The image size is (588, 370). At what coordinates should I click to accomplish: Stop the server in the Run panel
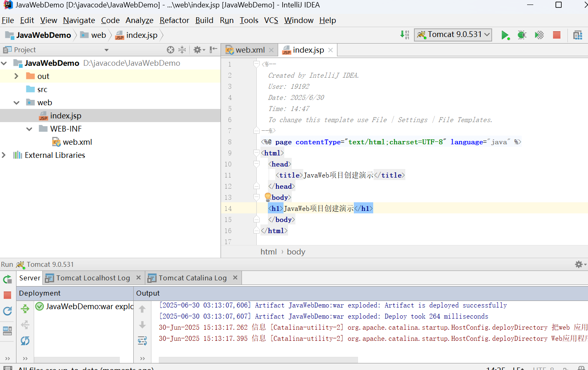tap(7, 295)
